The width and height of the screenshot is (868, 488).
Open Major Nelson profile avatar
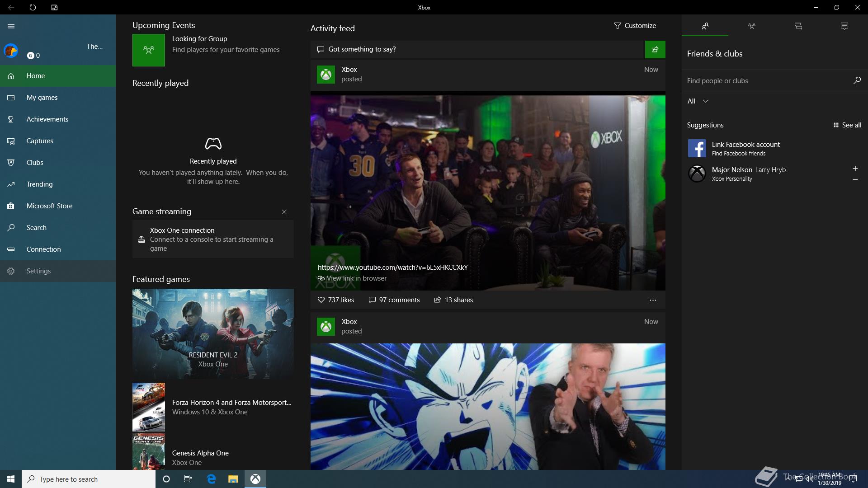697,174
